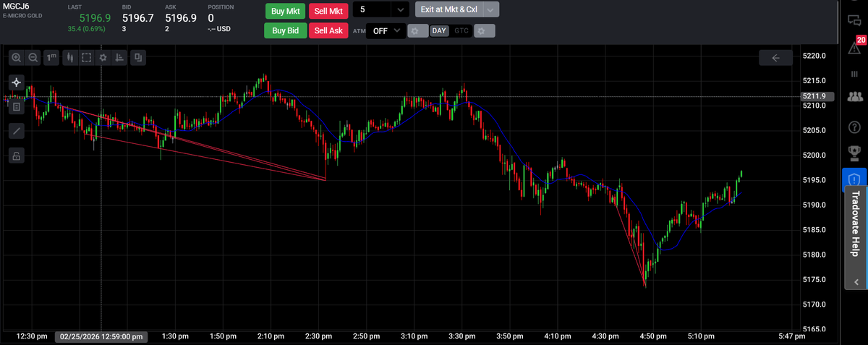The image size is (868, 345).
Task: Click the vertical bars sidebar icon
Action: click(x=854, y=74)
